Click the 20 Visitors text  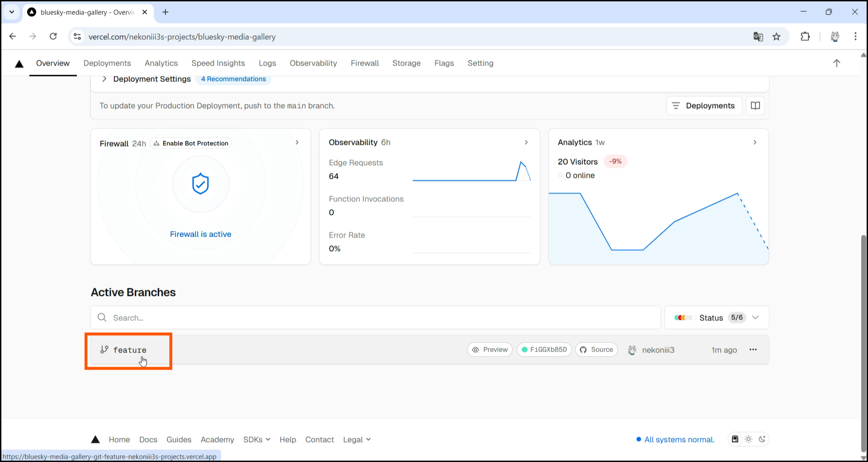pyautogui.click(x=578, y=162)
